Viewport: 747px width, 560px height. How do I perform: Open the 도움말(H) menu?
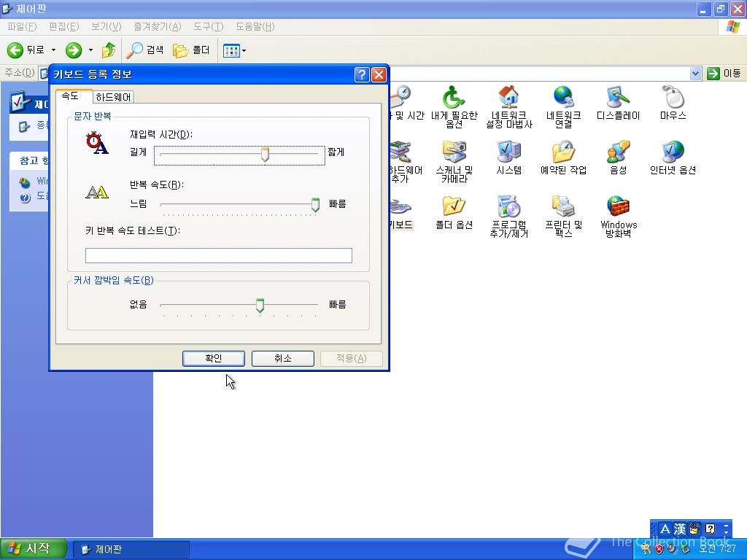click(255, 27)
